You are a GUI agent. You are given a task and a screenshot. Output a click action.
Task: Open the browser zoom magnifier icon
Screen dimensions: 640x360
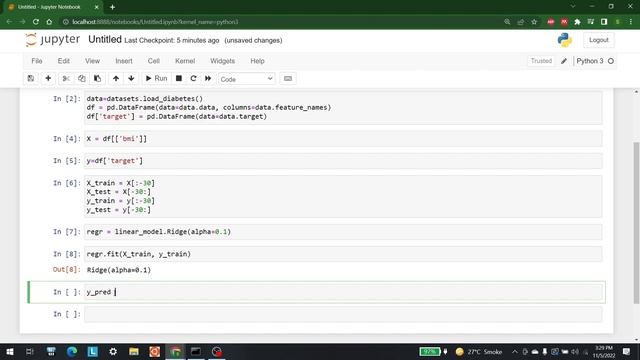507,22
